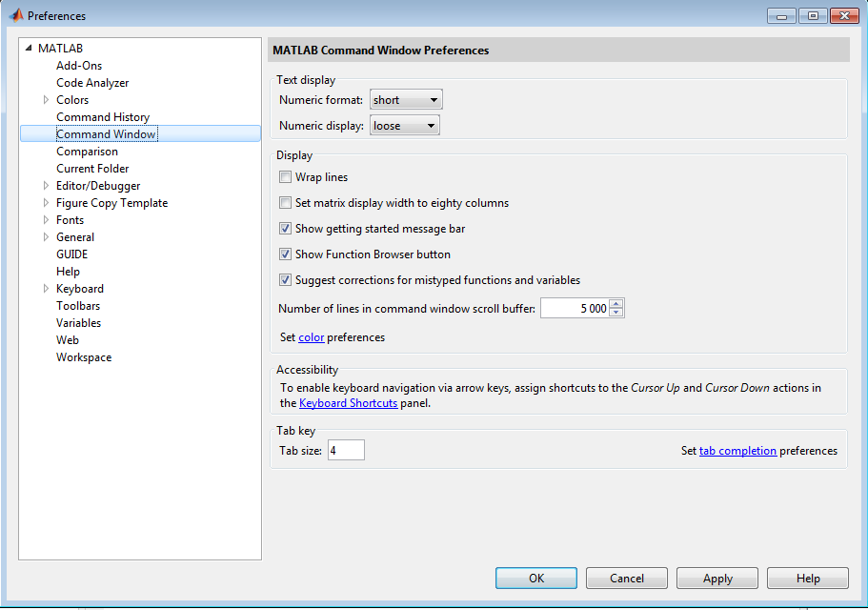The height and width of the screenshot is (610, 868).
Task: Open Toolbars preferences
Action: (x=78, y=306)
